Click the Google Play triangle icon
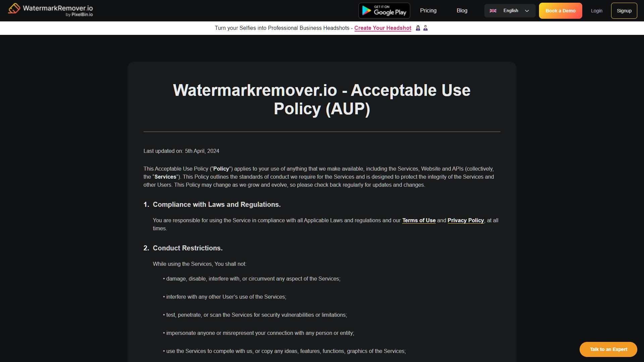This screenshot has height=362, width=644. click(367, 11)
